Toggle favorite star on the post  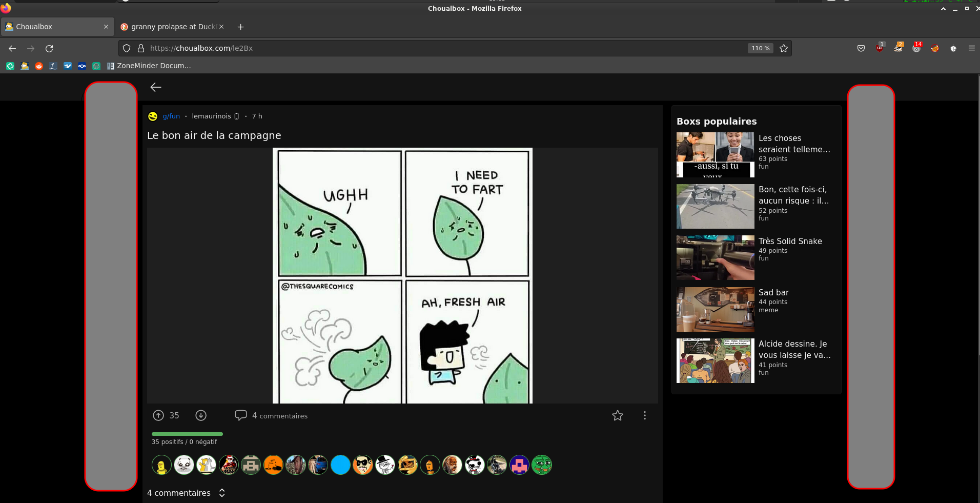pyautogui.click(x=617, y=415)
